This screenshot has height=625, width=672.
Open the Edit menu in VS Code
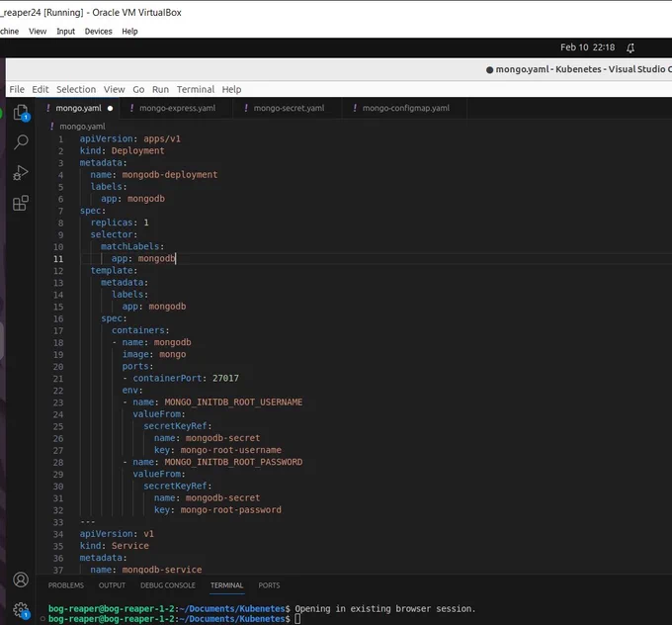[41, 89]
